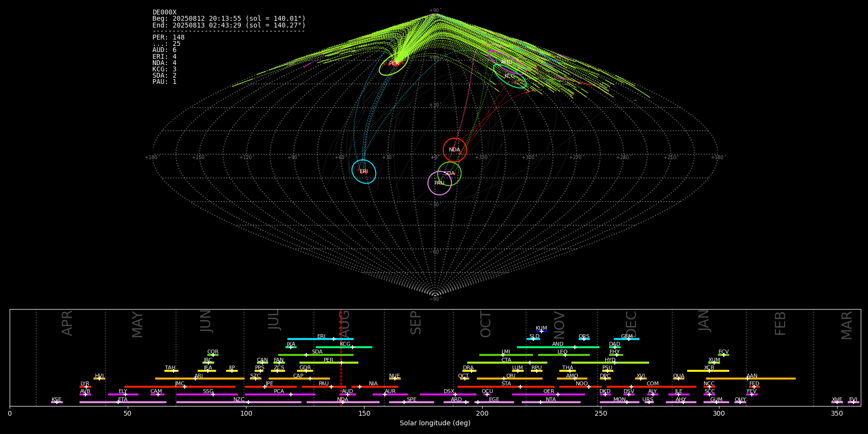Click the cyan ERI radiant circle
The image size is (868, 434).
[364, 172]
